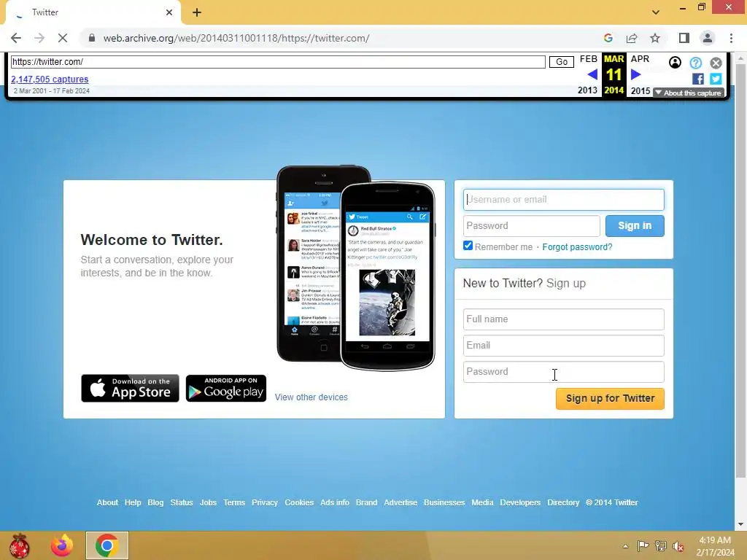The image size is (747, 560).
Task: Click Download on the App Store badge
Action: pyautogui.click(x=130, y=388)
